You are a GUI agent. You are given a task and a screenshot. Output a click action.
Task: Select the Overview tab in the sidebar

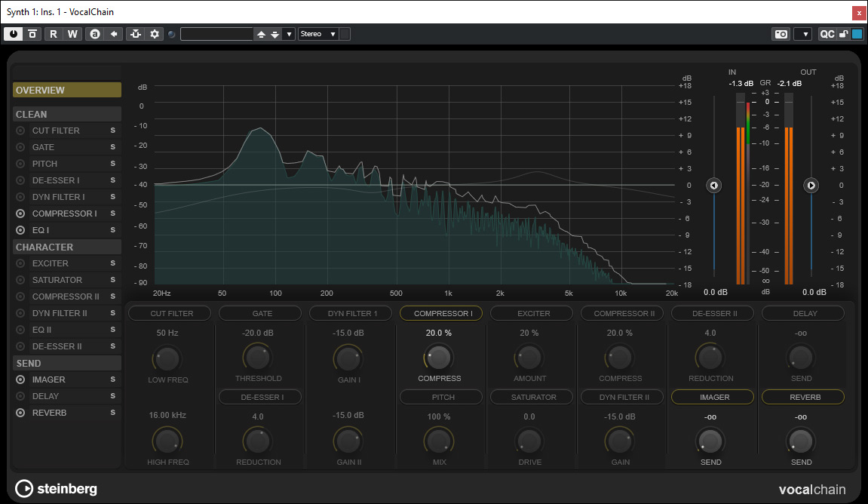pyautogui.click(x=66, y=90)
